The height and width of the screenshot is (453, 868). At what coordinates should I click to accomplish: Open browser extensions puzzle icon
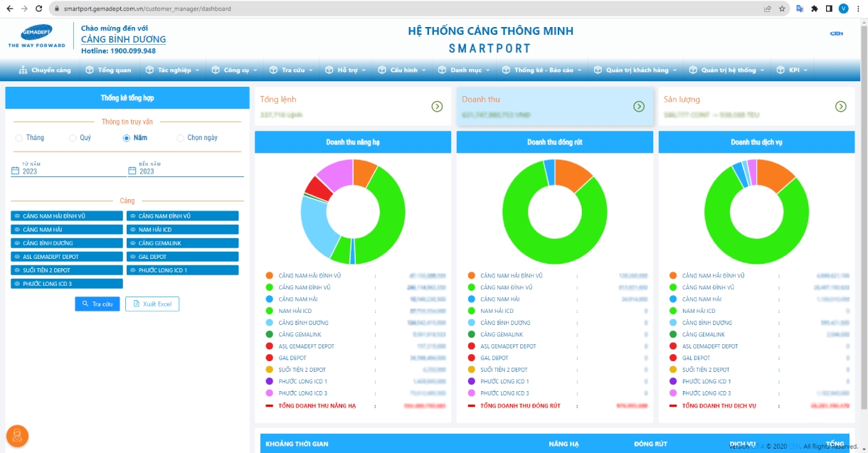click(x=815, y=9)
